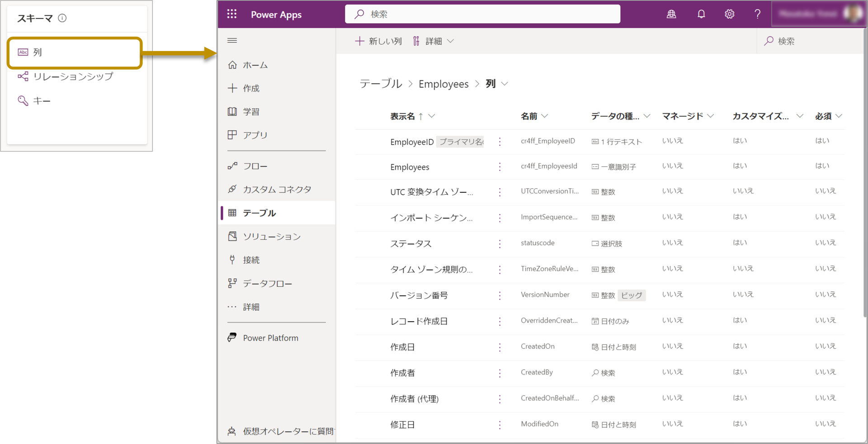Open the row menu for 作成者 (代理)

coord(500,399)
